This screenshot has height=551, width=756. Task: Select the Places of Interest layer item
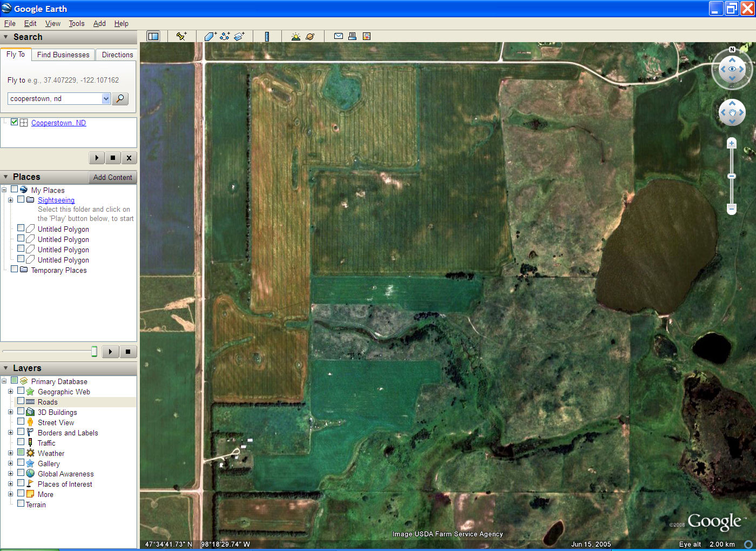(x=65, y=484)
